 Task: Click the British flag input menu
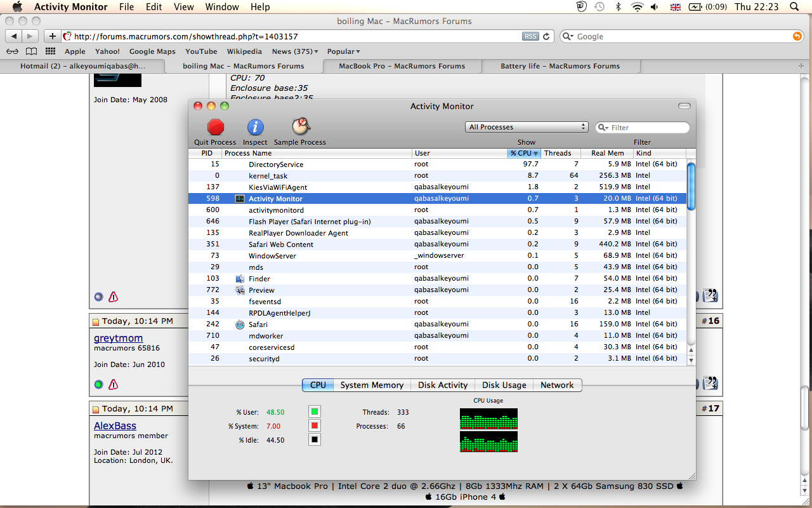point(676,7)
